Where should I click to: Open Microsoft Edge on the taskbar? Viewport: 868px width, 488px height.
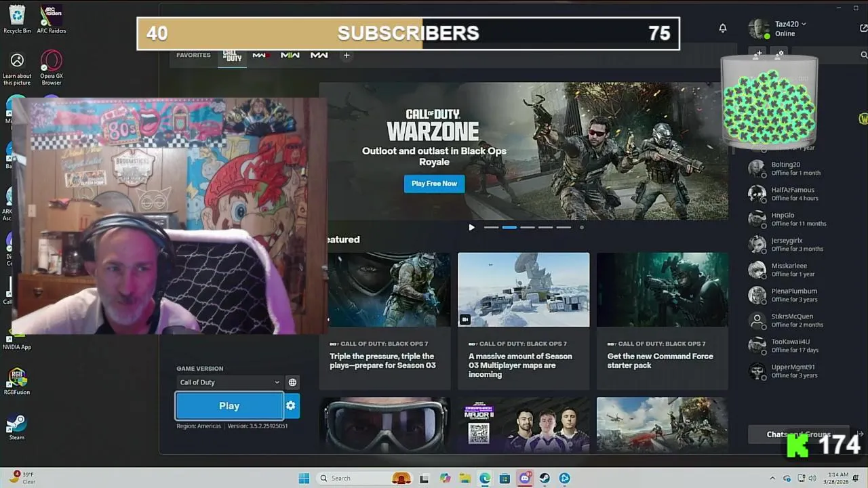click(485, 479)
